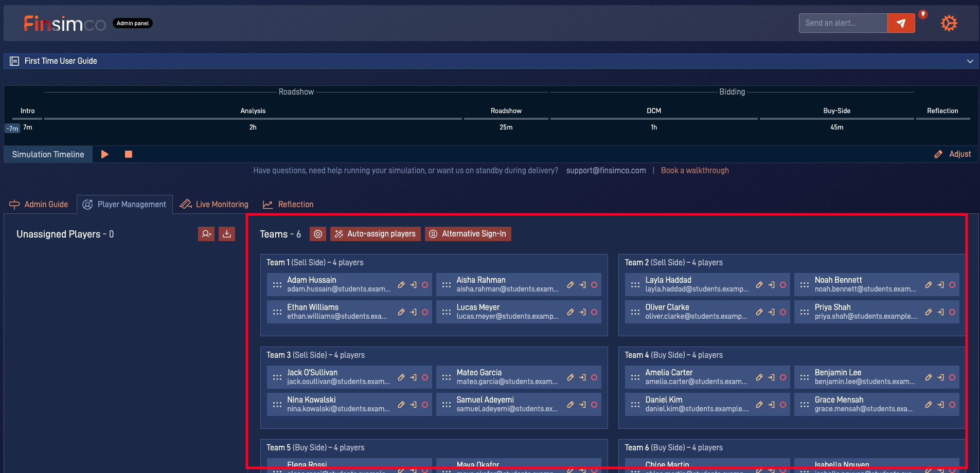Stop the simulation timeline

pos(129,154)
